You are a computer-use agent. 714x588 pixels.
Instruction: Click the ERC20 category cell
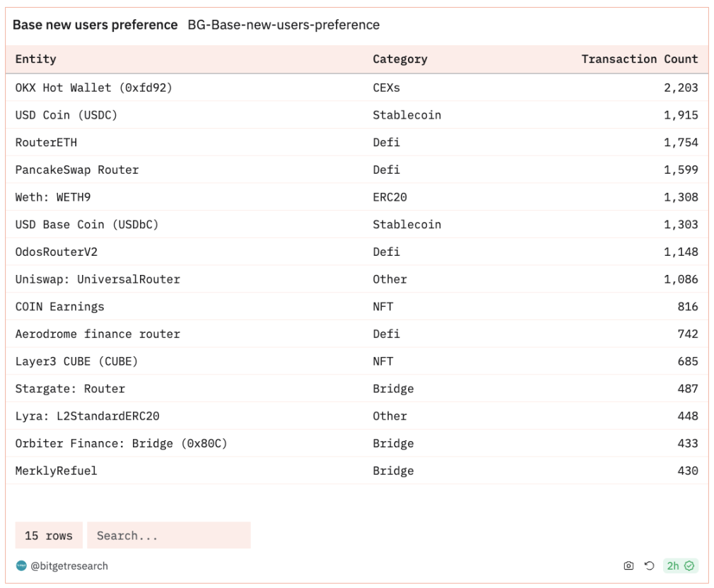pos(390,197)
